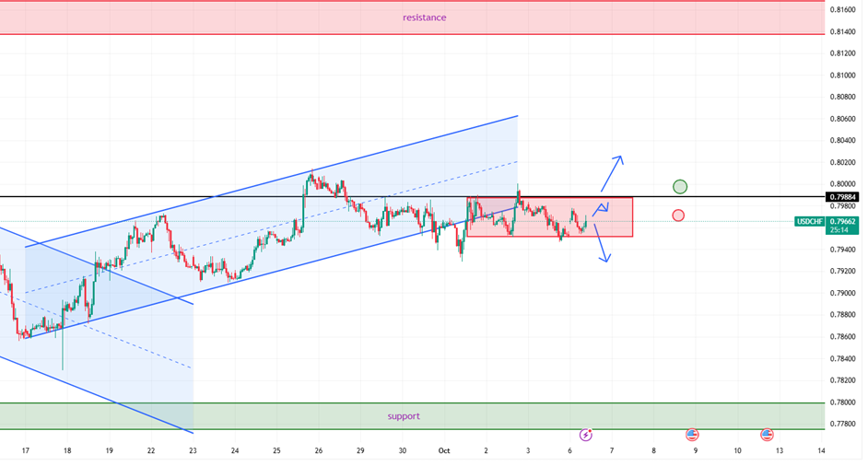Open US economic event flag near 9

[692, 435]
